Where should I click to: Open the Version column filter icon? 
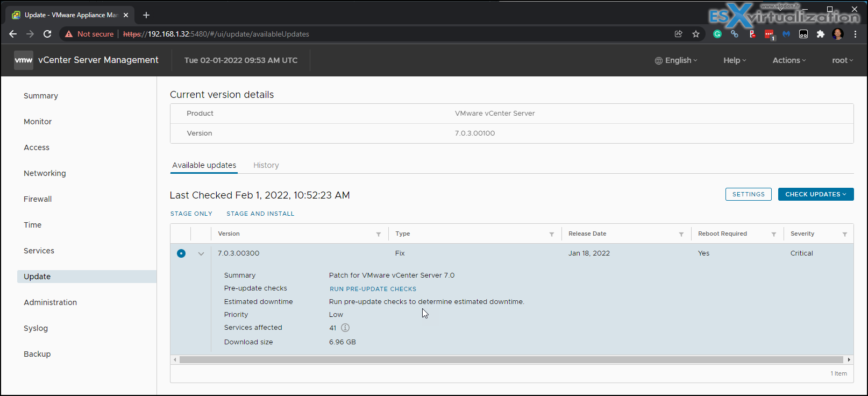coord(379,234)
